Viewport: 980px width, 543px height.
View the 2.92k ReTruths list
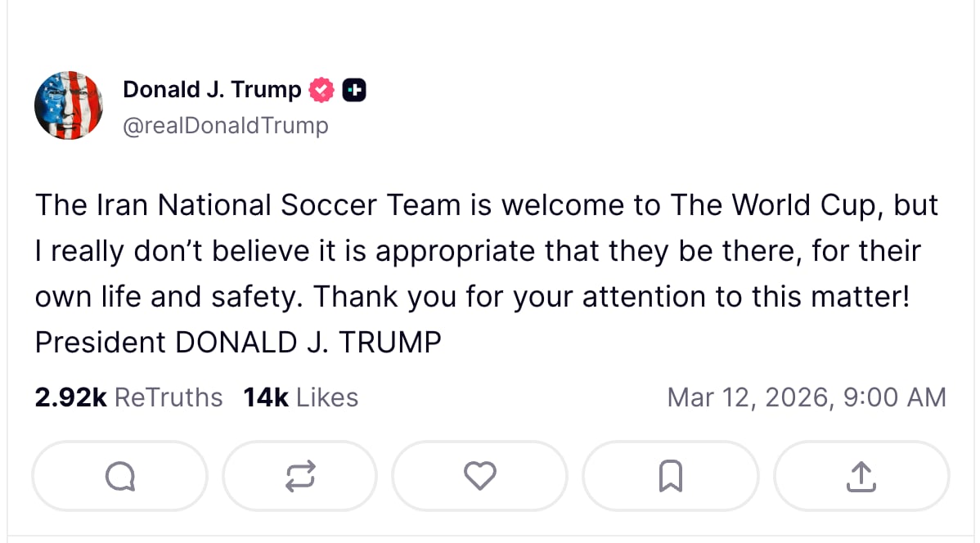coord(128,397)
